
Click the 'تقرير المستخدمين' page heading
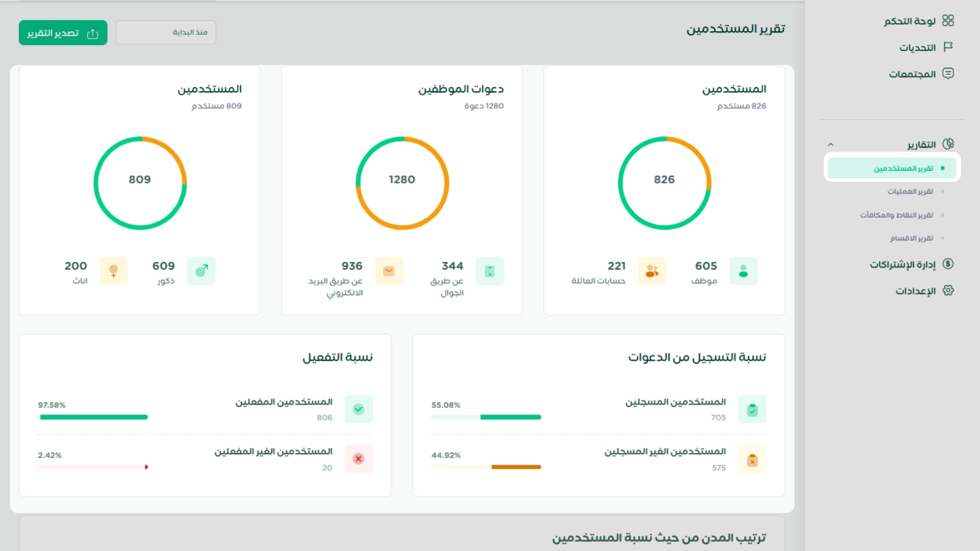(736, 29)
